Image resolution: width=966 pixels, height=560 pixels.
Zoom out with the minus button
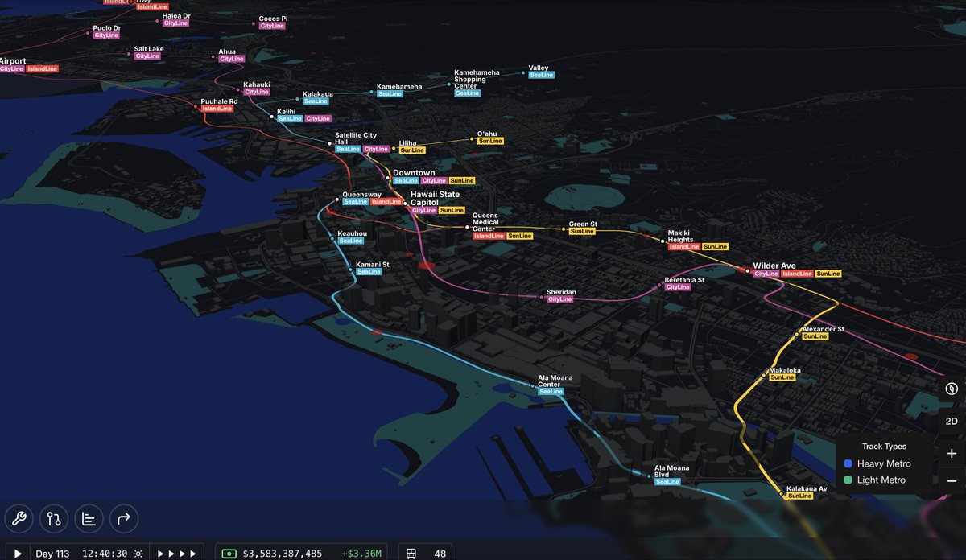pyautogui.click(x=952, y=481)
